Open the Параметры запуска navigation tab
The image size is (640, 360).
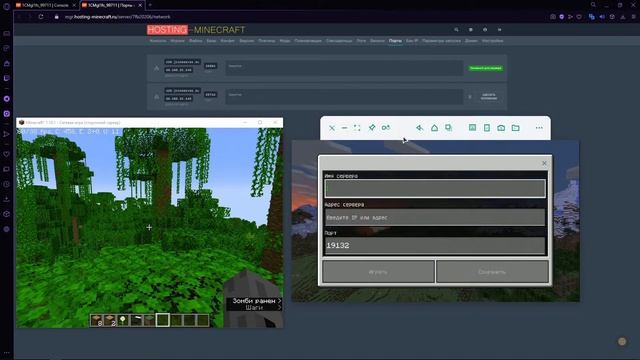click(441, 41)
